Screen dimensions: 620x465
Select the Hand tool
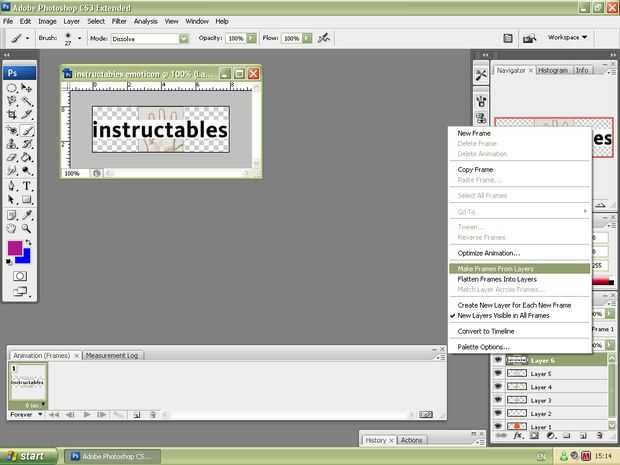click(12, 229)
